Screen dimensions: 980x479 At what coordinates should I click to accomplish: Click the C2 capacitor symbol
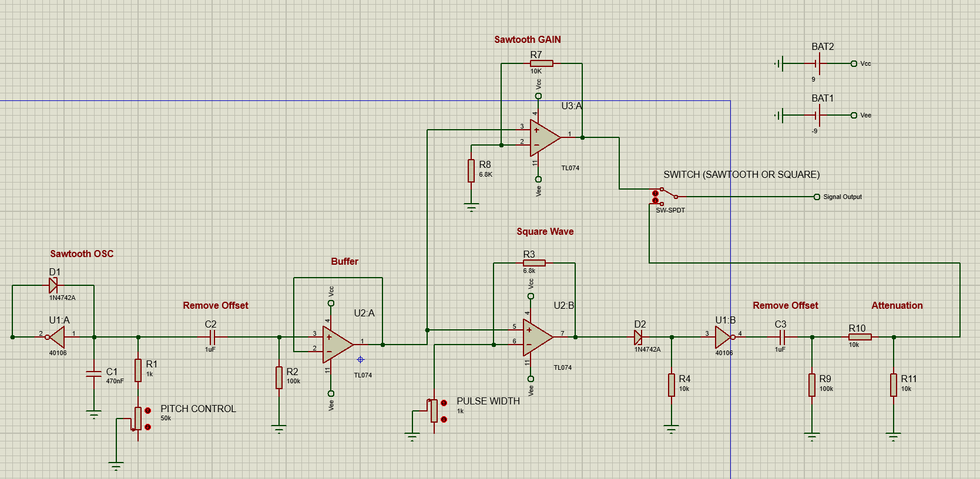point(213,337)
